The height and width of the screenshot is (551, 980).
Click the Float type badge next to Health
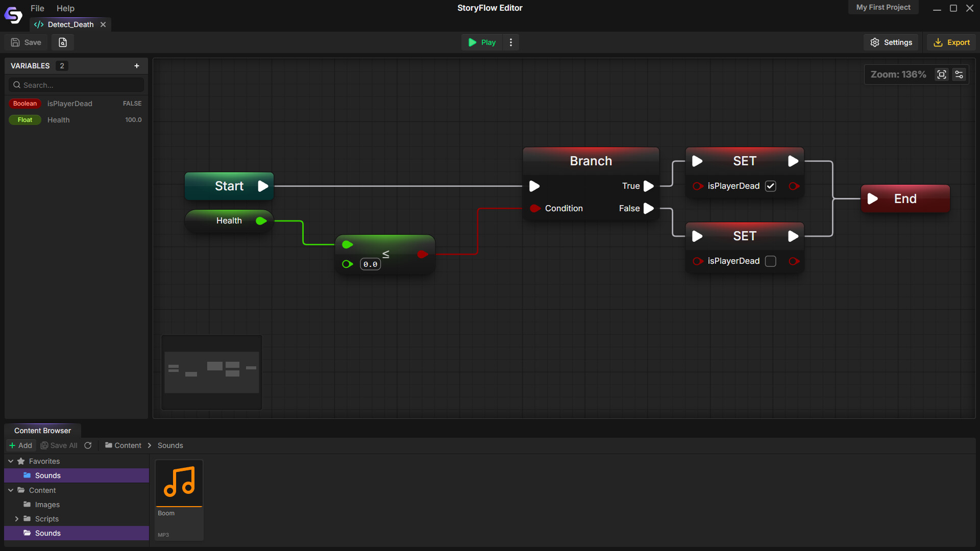tap(24, 120)
